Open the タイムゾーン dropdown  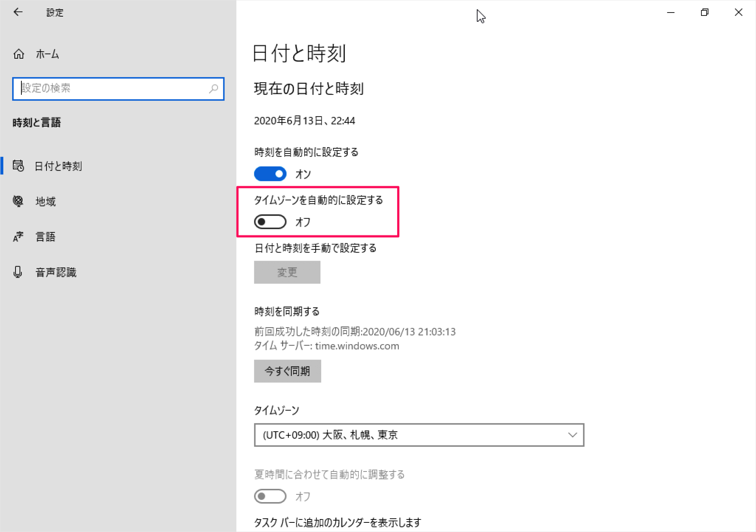(419, 435)
